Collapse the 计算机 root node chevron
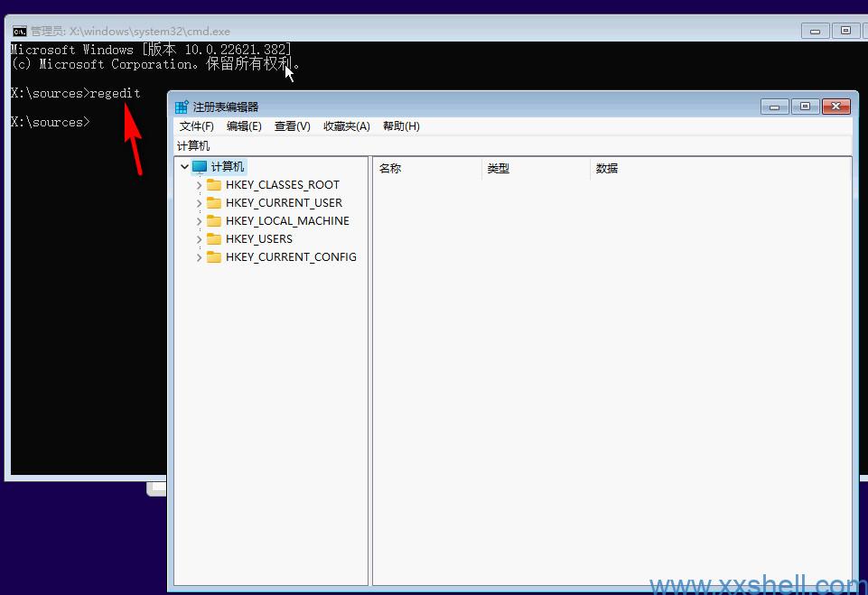Screen dimensions: 868x595 point(184,167)
